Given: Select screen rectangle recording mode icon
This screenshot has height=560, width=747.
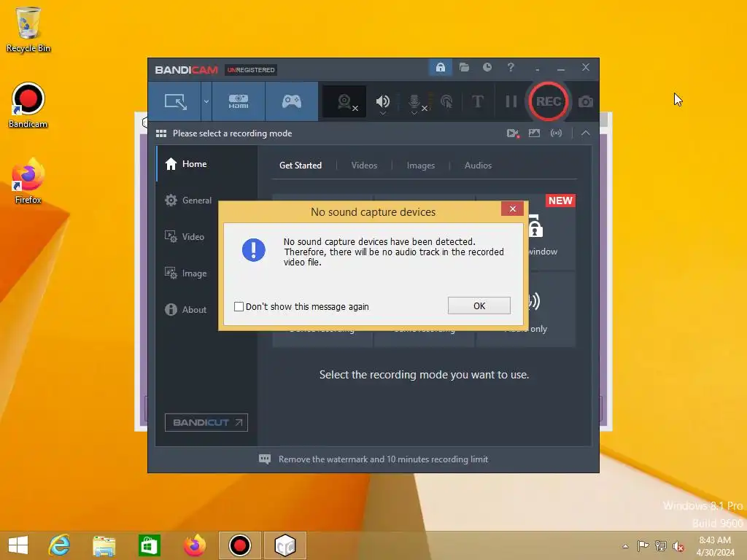Looking at the screenshot, I should (x=175, y=101).
